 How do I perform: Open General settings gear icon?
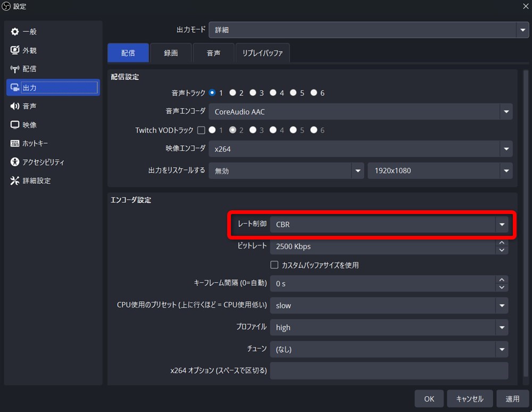tap(15, 31)
